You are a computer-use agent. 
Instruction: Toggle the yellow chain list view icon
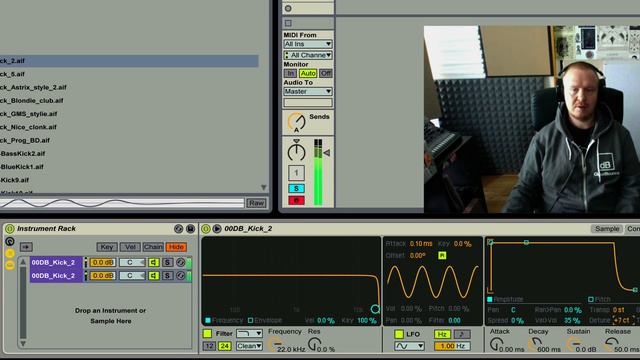[x=10, y=253]
